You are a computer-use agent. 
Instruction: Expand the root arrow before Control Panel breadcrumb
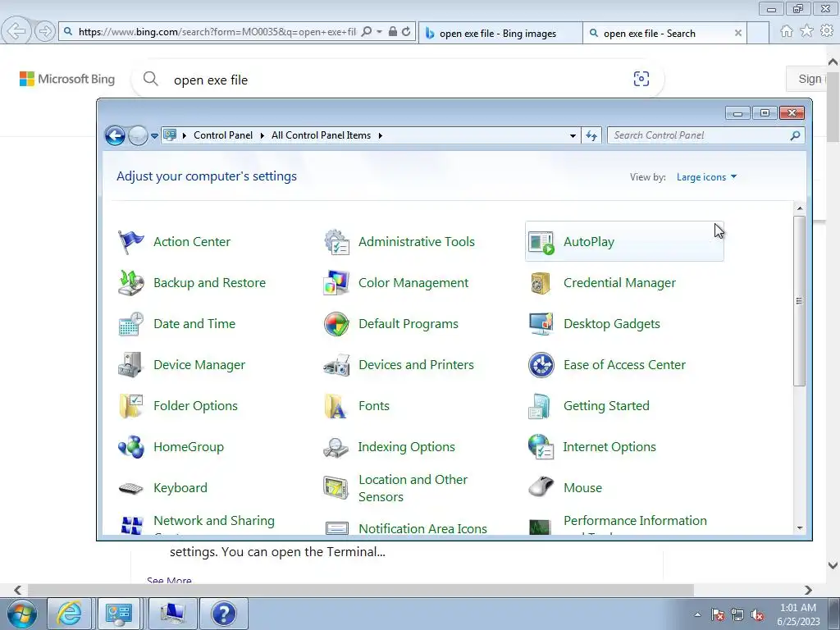pos(185,135)
